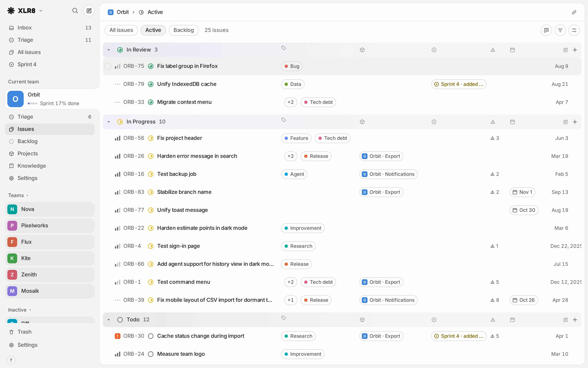Click Sprint 4 chip on ORB-79

coord(459,84)
